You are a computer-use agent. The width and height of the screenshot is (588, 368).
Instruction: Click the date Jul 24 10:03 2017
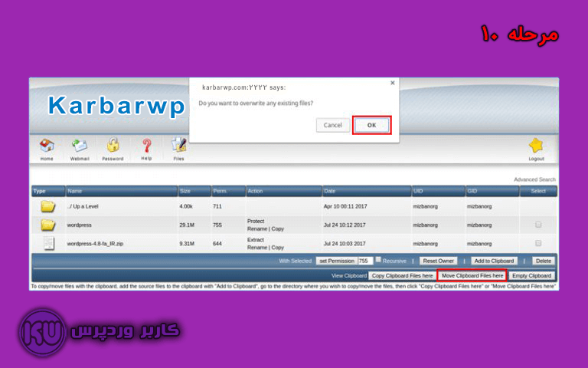point(345,244)
